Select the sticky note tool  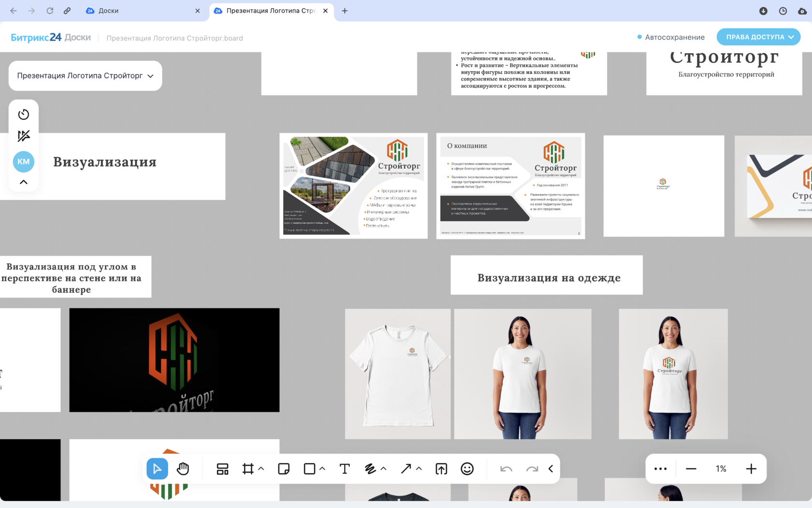(x=284, y=469)
